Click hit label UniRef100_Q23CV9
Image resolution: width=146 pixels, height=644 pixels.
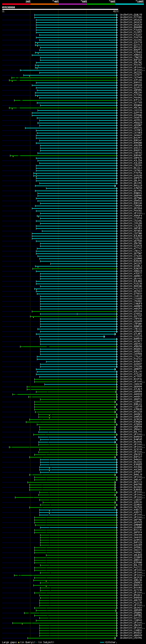pyautogui.click(x=131, y=450)
